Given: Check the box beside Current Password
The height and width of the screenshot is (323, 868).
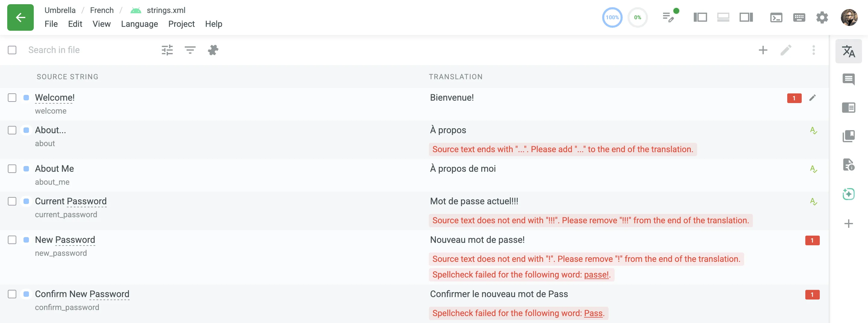Looking at the screenshot, I should coord(12,201).
